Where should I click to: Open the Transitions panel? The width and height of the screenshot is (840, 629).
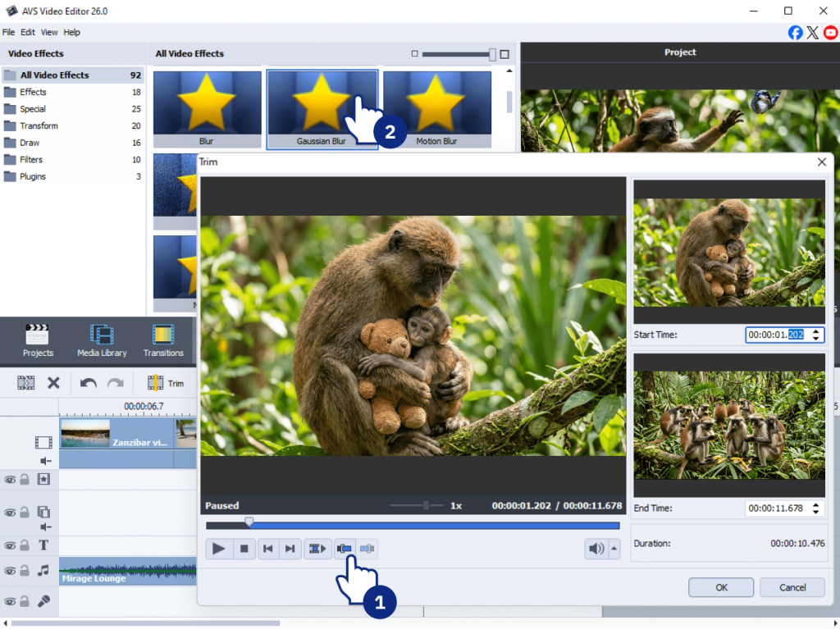coord(163,340)
